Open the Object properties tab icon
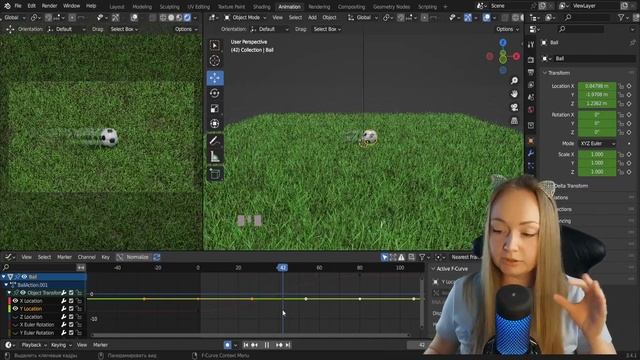 click(x=531, y=141)
